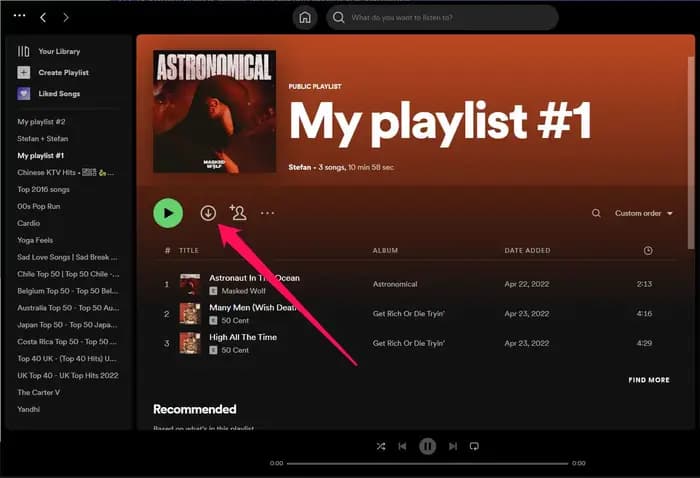Go forward with the right arrow
The width and height of the screenshot is (700, 478).
click(66, 17)
